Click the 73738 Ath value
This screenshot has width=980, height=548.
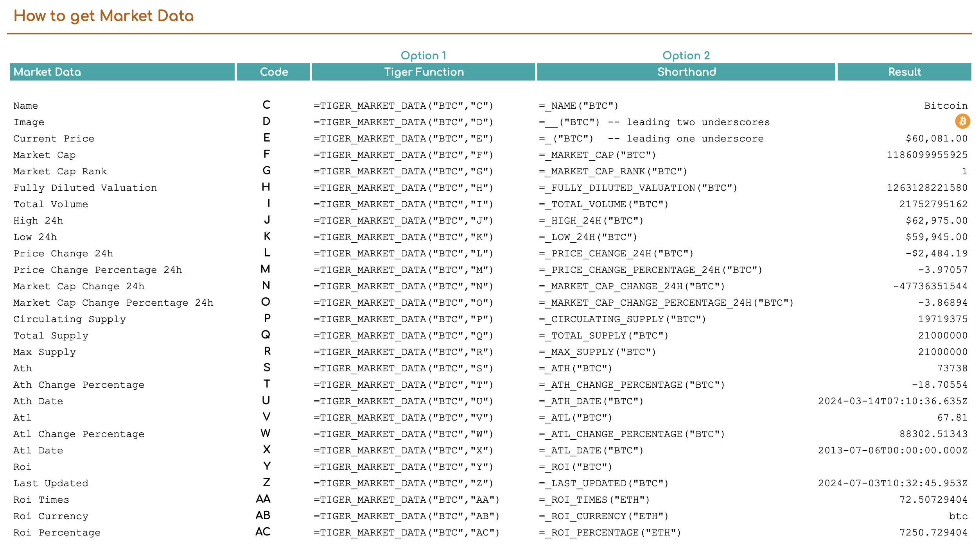click(952, 368)
